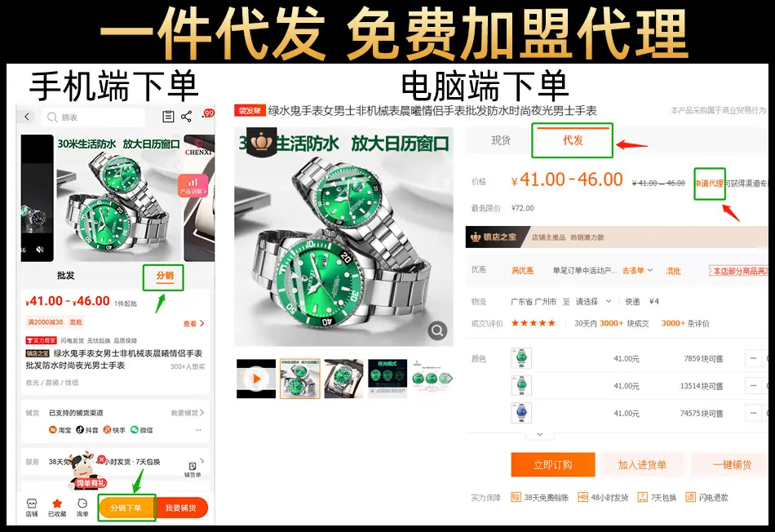Open the share icon in mobile header
This screenshot has width=775, height=532.
click(186, 117)
